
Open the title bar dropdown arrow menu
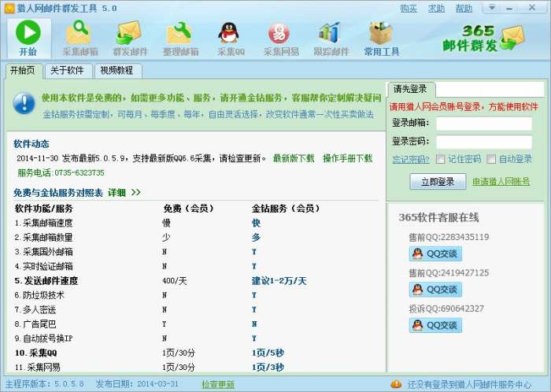click(x=492, y=8)
